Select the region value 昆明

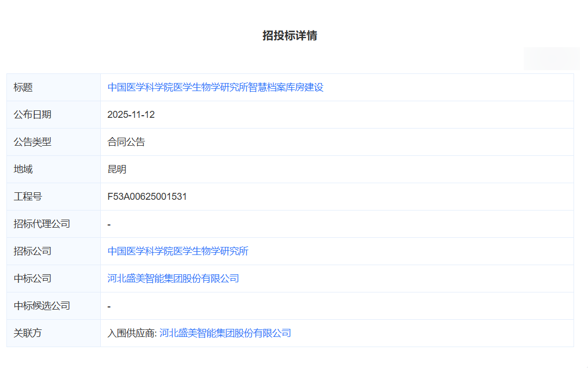tap(116, 169)
